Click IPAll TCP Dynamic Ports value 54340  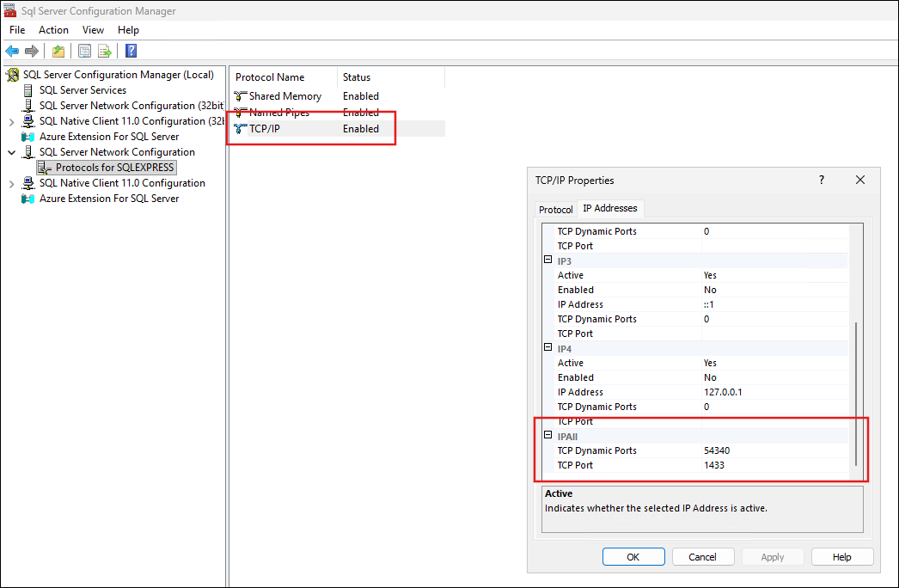pos(717,451)
